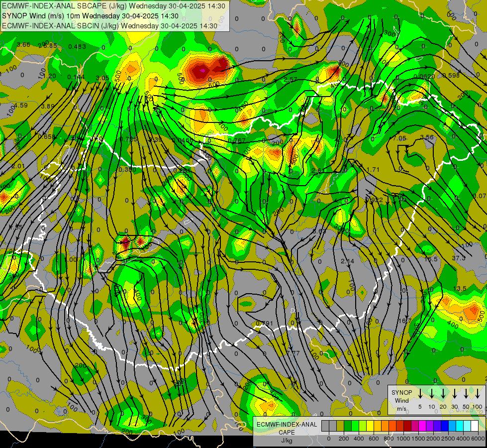The image size is (487, 448).
Task: Click the 200 tick label on CAPE scale
Action: (344, 439)
